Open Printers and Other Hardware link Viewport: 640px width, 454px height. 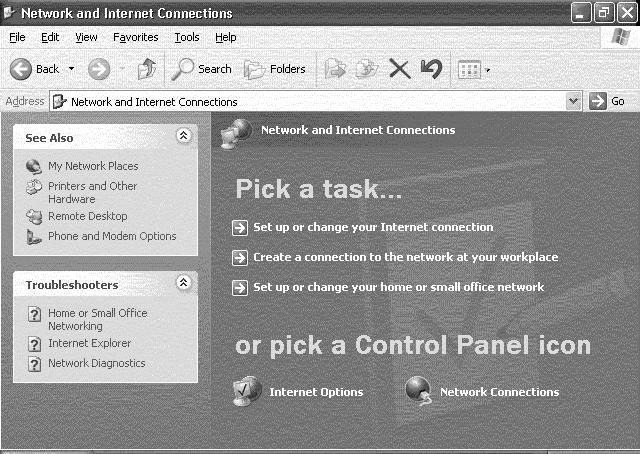pyautogui.click(x=92, y=192)
